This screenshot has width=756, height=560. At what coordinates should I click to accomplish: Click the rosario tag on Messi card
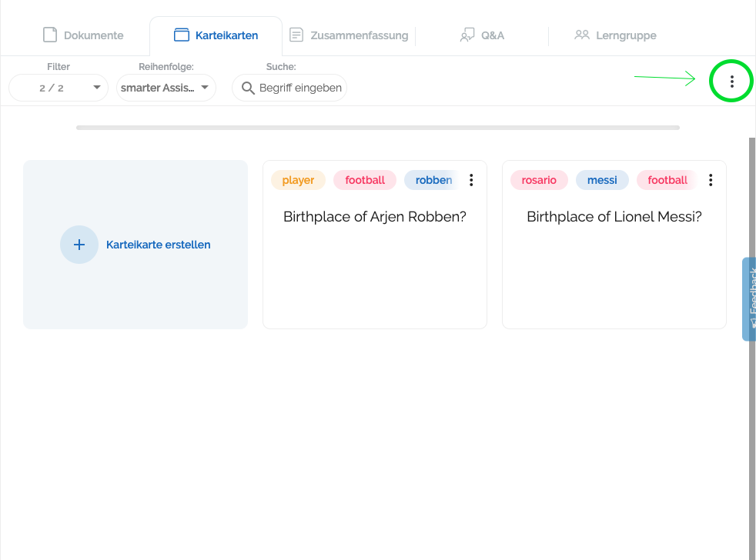coord(539,180)
